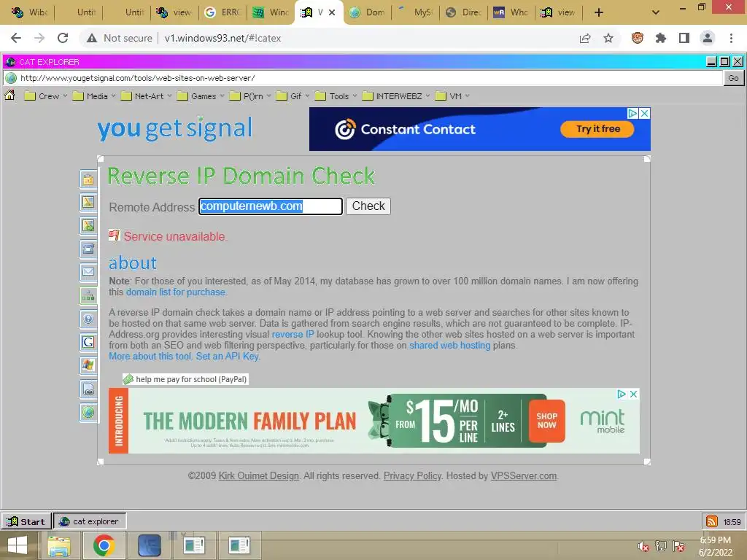This screenshot has width=747, height=560.
Task: Click Chrome icon on taskbar
Action: (x=104, y=545)
